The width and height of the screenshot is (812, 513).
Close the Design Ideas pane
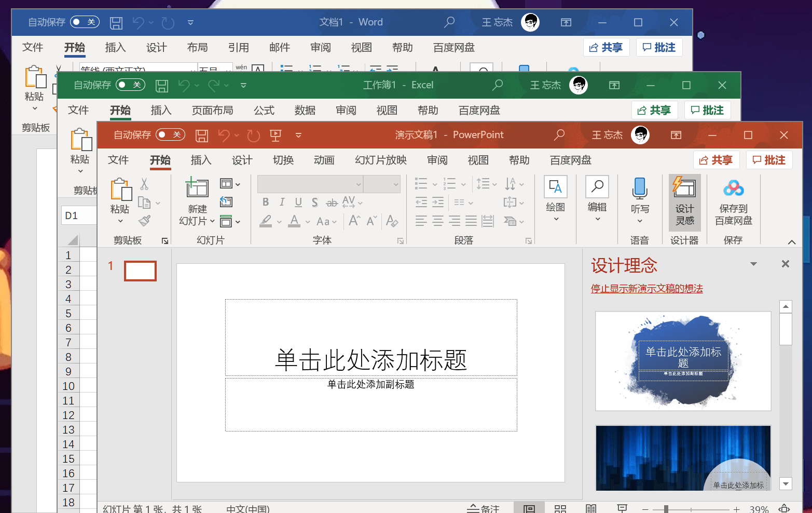[x=786, y=264]
